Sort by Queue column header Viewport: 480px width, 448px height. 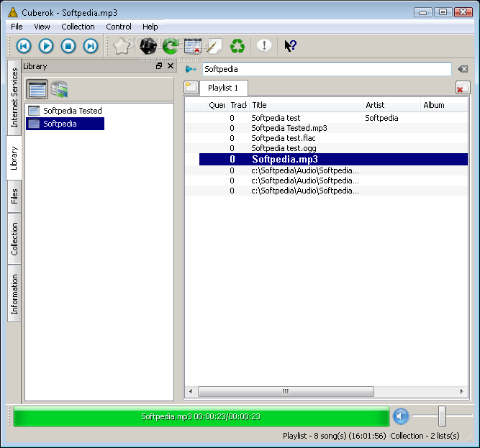pos(217,105)
